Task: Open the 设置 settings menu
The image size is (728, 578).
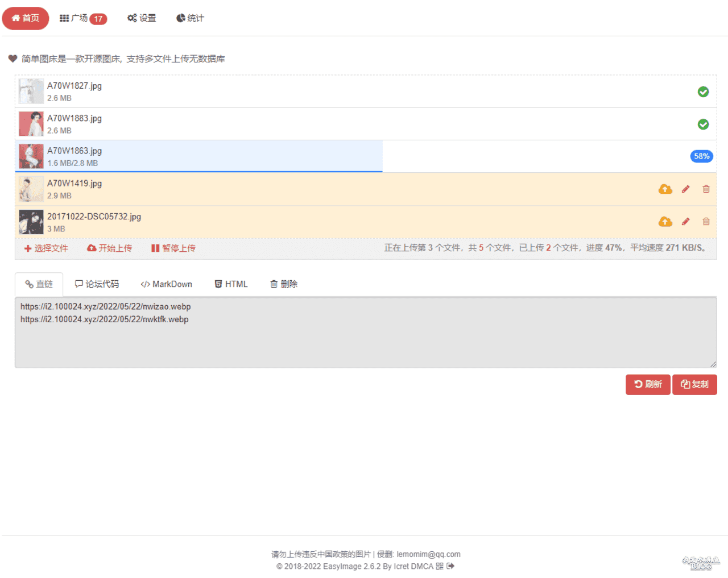Action: (x=142, y=18)
